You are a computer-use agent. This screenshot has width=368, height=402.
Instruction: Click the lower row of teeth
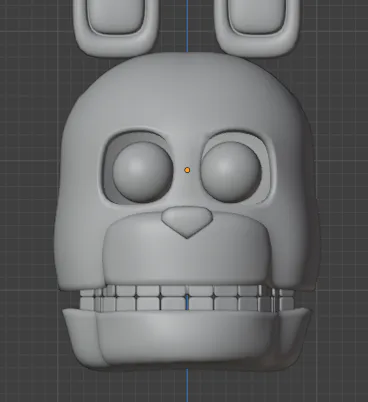[x=187, y=304]
